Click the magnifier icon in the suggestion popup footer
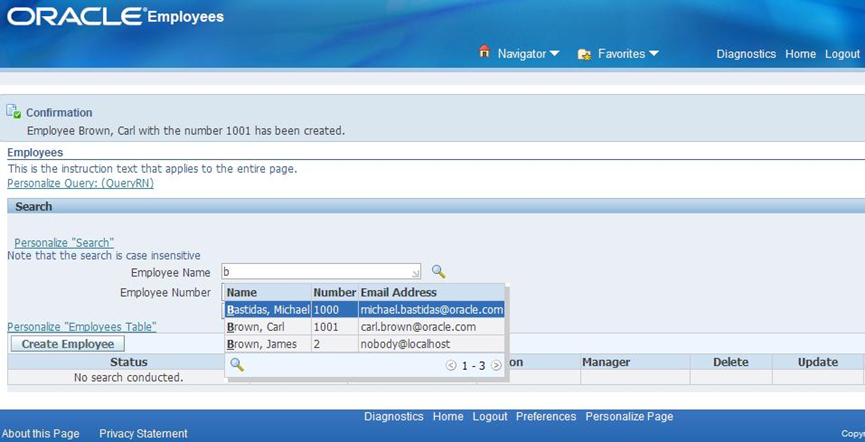Viewport: 865px width, 442px height. 237,365
